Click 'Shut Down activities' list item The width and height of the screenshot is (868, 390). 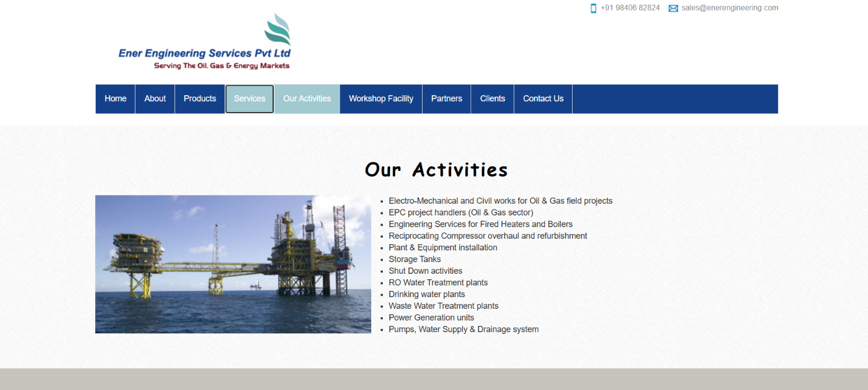426,271
